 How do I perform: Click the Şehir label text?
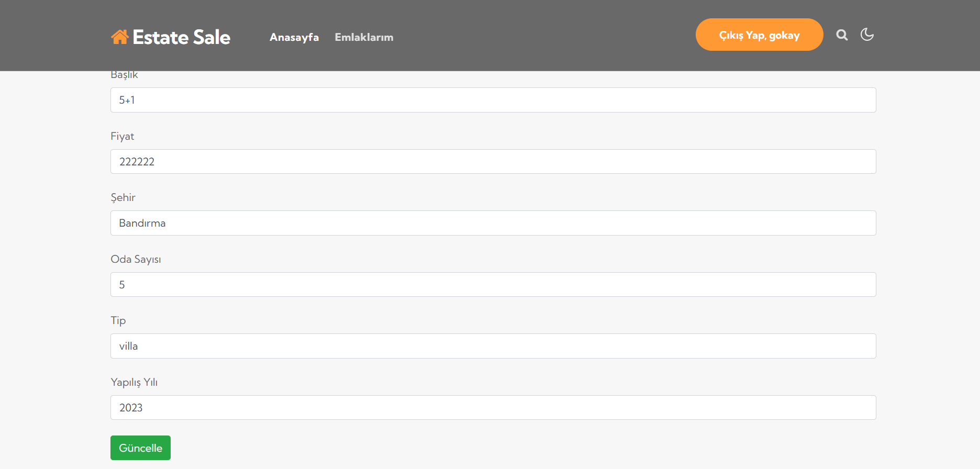pos(123,198)
